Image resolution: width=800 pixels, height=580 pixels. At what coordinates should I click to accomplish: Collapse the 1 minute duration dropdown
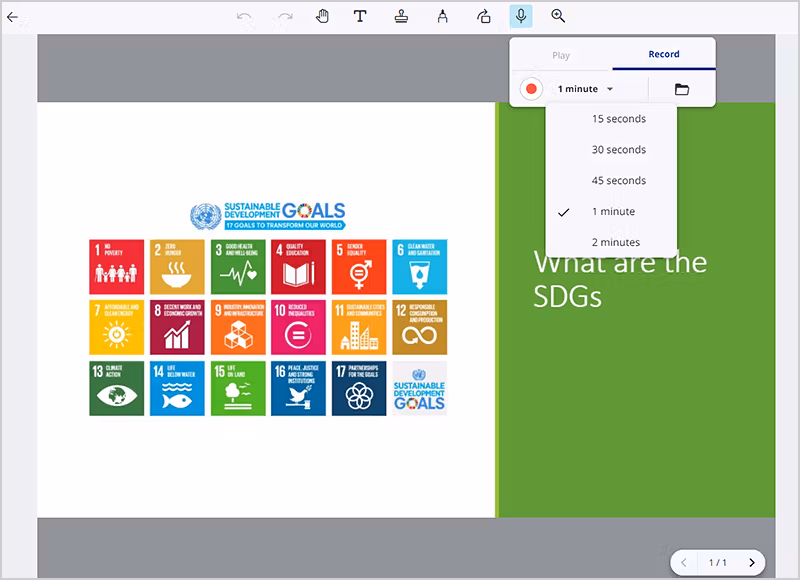[586, 89]
